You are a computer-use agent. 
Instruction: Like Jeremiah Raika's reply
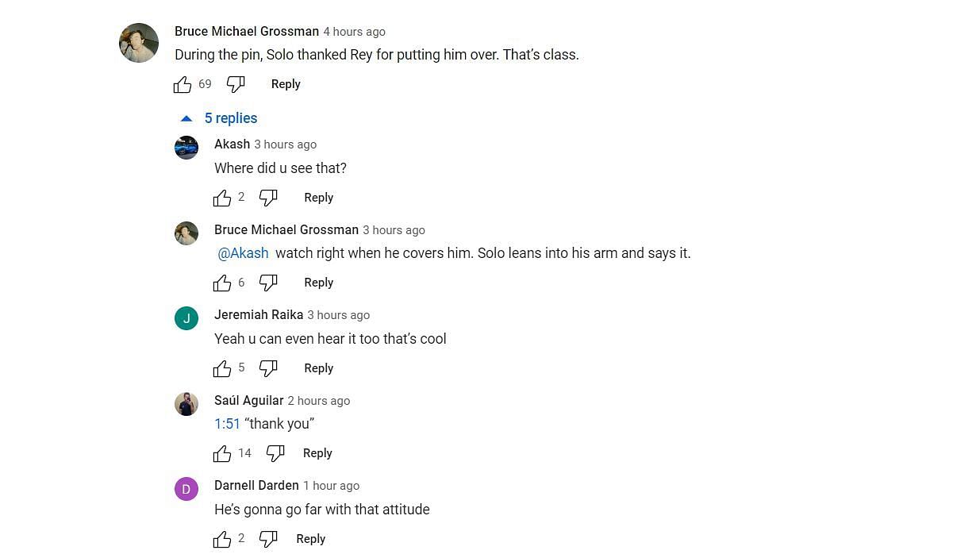(222, 368)
